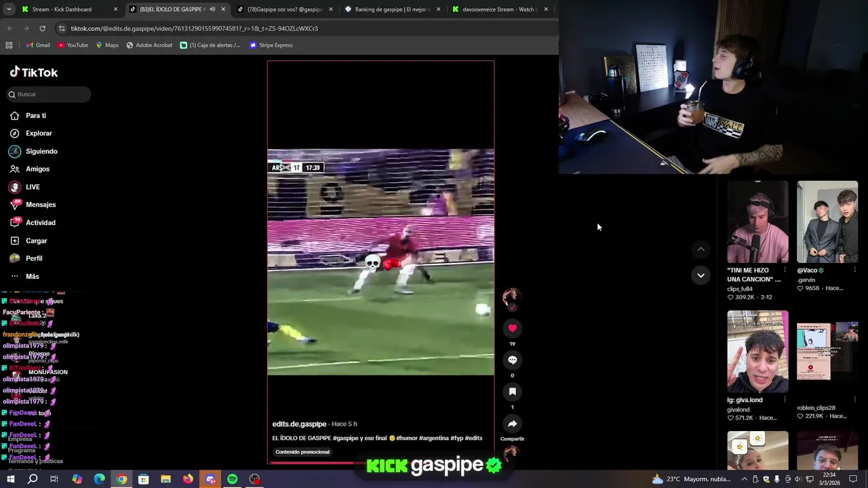Like the video with the heart icon

[x=512, y=328]
